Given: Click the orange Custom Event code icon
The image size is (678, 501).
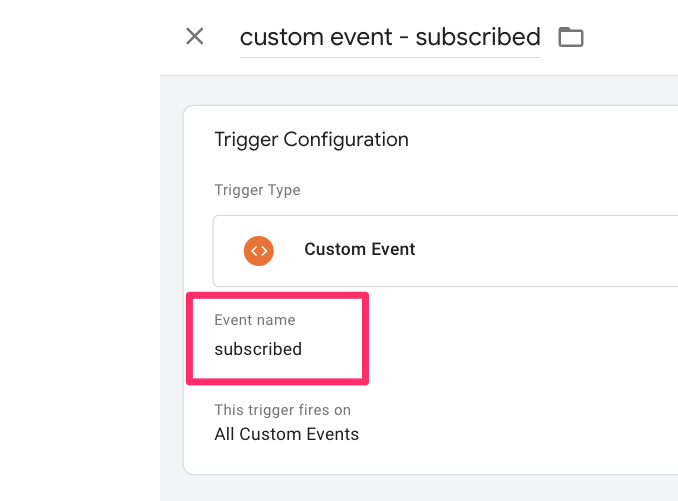Looking at the screenshot, I should tap(259, 251).
